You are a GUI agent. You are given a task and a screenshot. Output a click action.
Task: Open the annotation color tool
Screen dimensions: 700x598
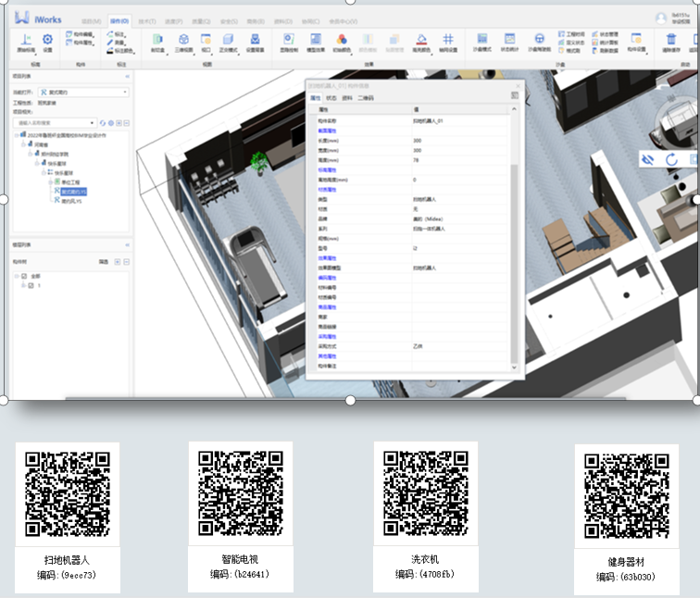120,51
